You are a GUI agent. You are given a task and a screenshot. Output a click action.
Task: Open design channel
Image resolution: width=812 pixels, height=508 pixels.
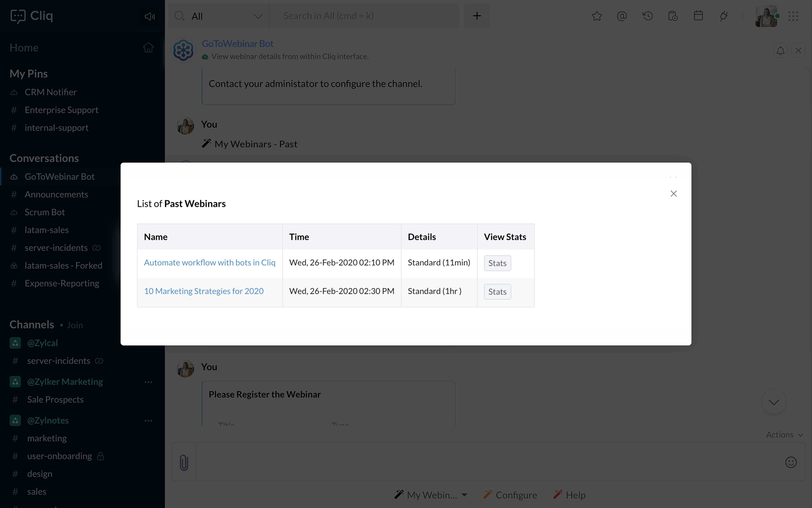point(40,474)
